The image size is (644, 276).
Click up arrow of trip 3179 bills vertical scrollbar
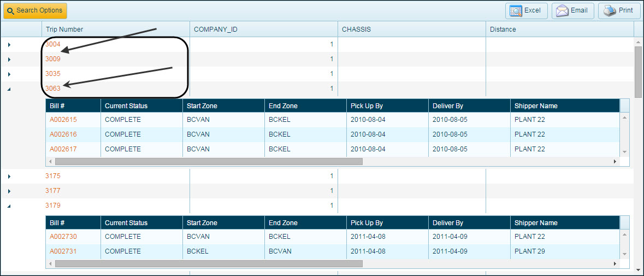coord(624,234)
